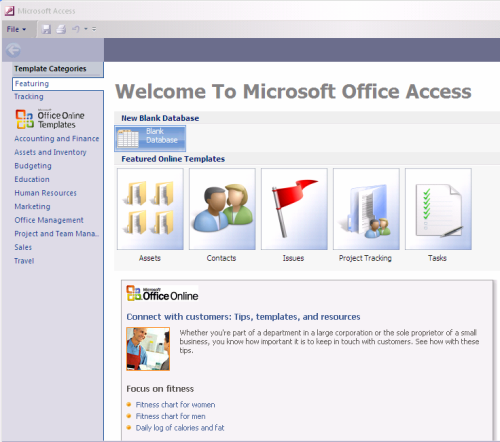
Task: Click the Blank Database button
Action: pos(150,138)
